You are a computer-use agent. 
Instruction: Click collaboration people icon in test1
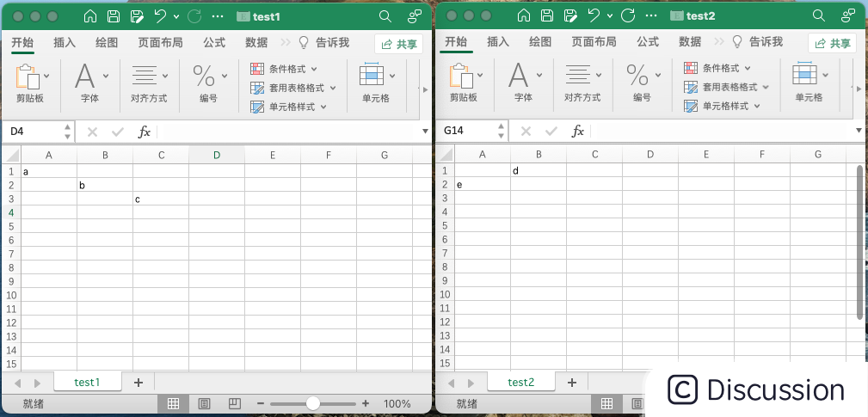point(415,16)
